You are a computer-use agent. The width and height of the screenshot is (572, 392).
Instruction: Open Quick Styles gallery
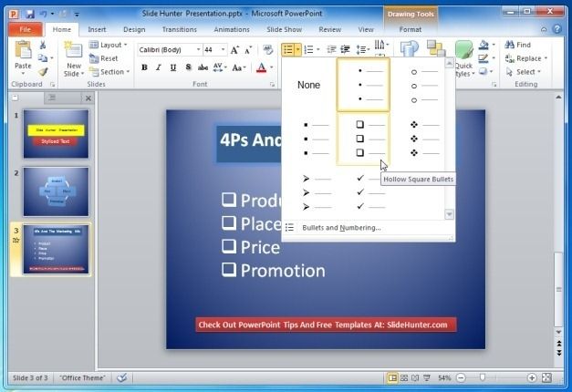point(463,59)
